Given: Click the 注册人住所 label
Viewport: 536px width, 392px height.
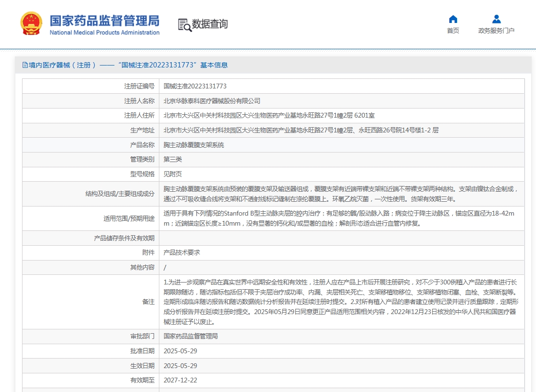Looking at the screenshot, I should click(139, 115).
